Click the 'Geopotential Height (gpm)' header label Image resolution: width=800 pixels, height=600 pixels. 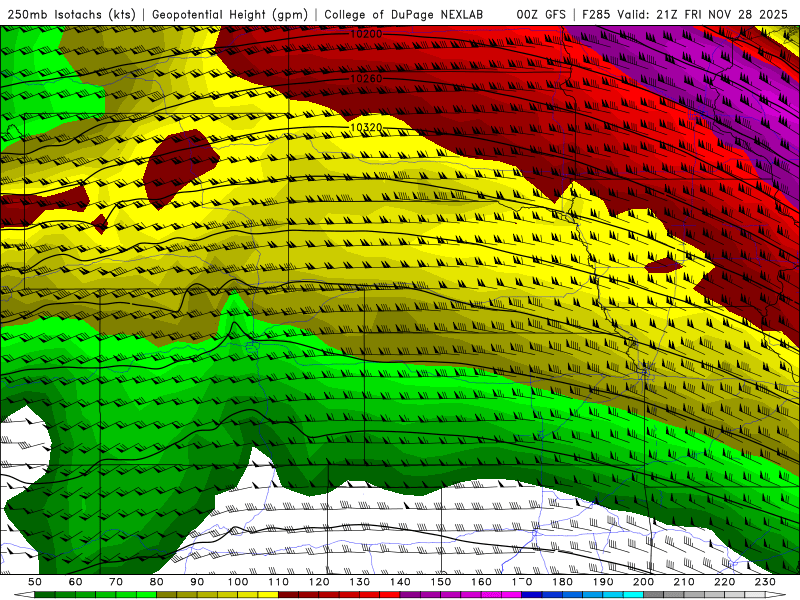(230, 15)
